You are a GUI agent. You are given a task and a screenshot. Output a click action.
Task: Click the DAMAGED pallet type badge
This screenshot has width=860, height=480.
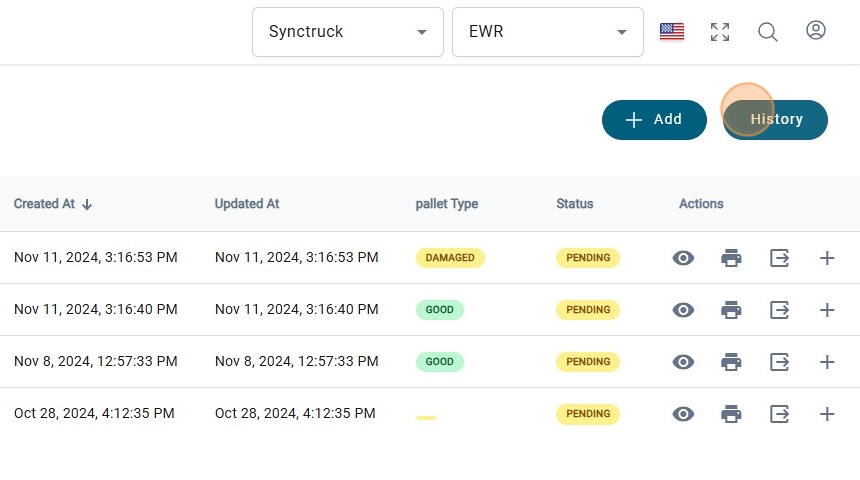coord(450,258)
